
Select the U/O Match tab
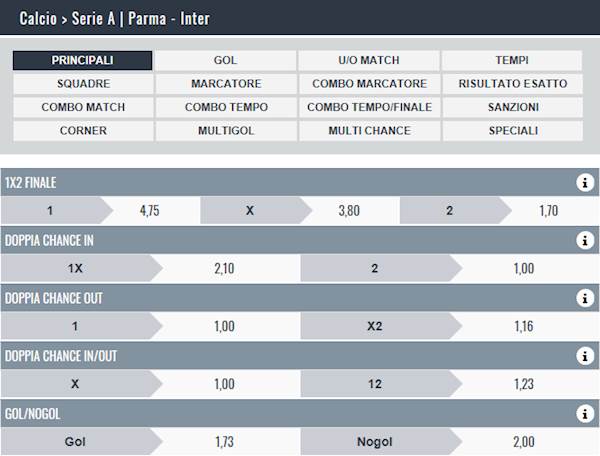369,61
